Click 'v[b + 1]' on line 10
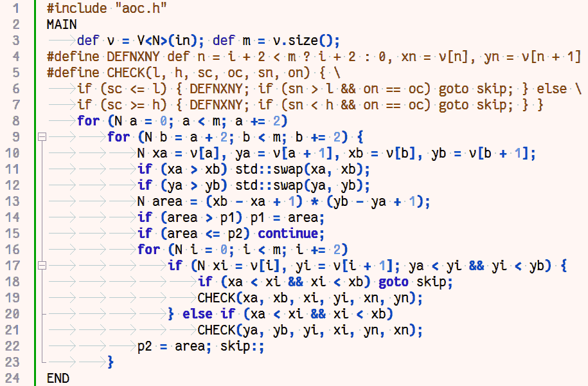 (499, 153)
